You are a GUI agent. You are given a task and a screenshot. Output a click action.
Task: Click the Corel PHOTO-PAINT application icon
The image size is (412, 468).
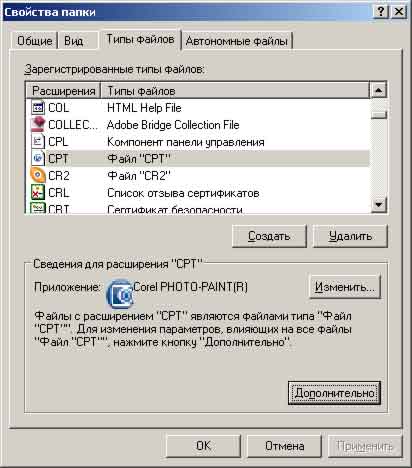click(x=120, y=293)
